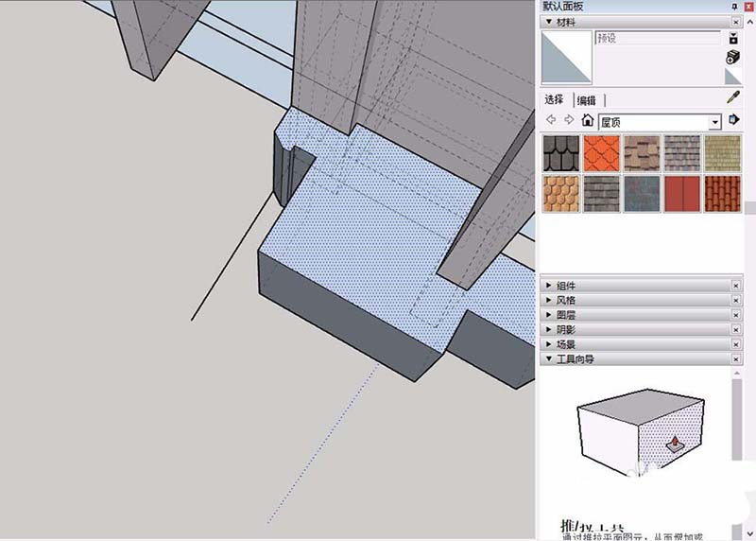
Task: Collapse the 材料 section
Action: pyautogui.click(x=549, y=22)
